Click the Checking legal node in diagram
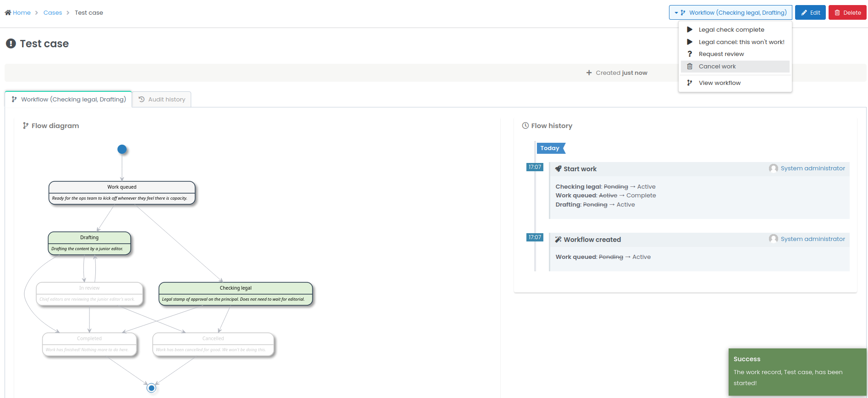 tap(236, 293)
